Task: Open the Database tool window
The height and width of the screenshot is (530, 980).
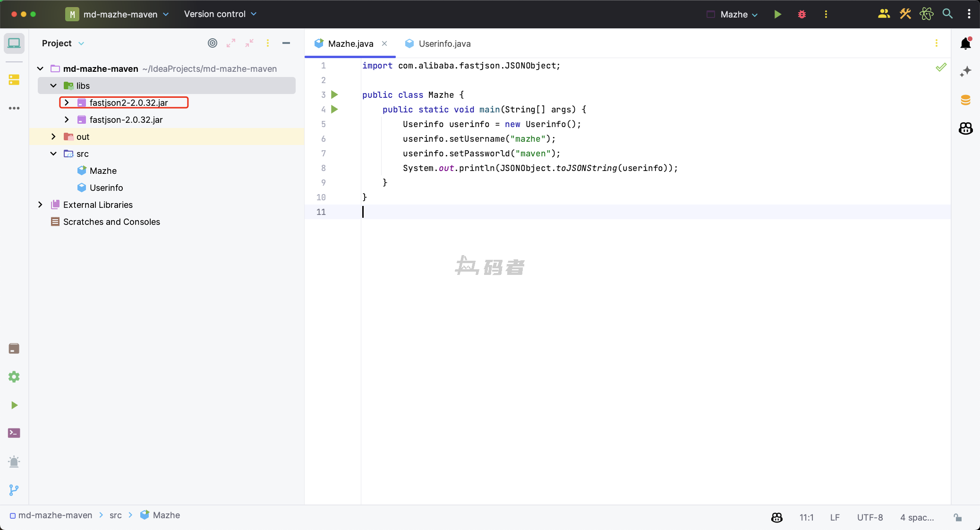Action: 965,100
